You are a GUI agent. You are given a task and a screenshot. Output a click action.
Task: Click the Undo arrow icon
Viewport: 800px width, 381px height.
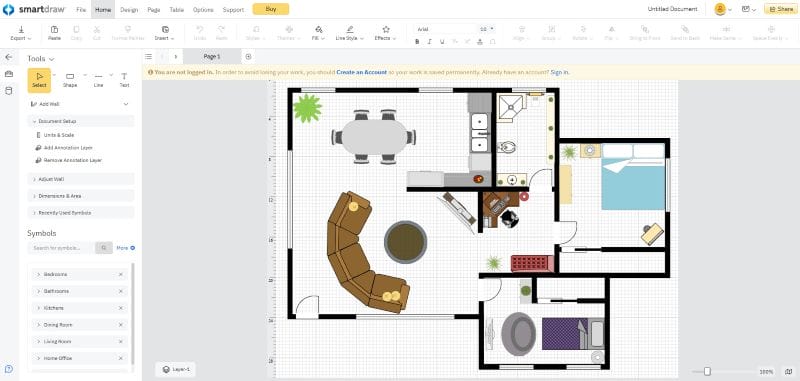coord(200,30)
